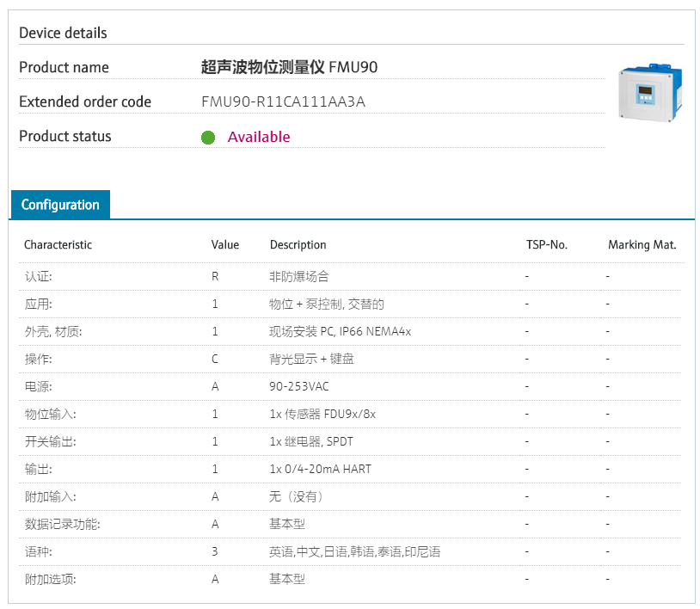Click value C in the 操作 row
Screen dimensions: 700x609
215,359
